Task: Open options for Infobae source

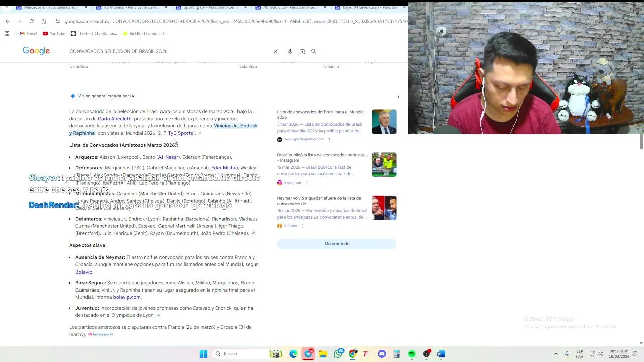Action: click(302, 226)
